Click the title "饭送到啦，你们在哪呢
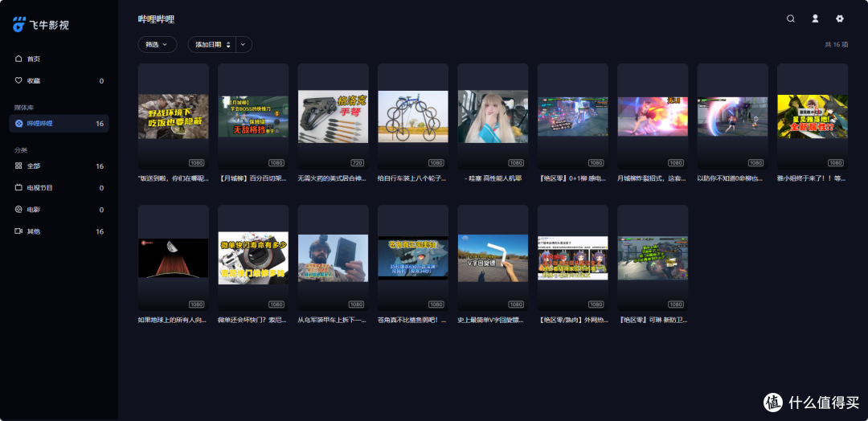Image resolution: width=868 pixels, height=421 pixels. tap(174, 178)
